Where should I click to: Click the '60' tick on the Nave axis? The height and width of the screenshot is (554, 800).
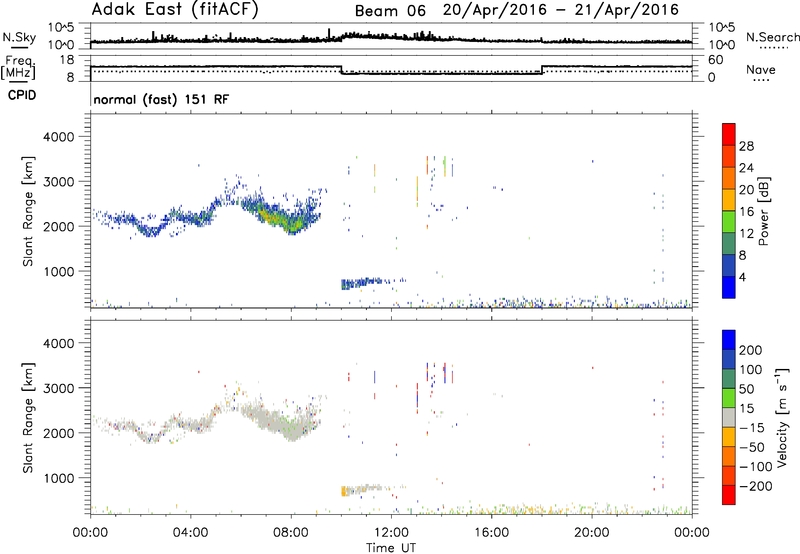click(x=716, y=60)
